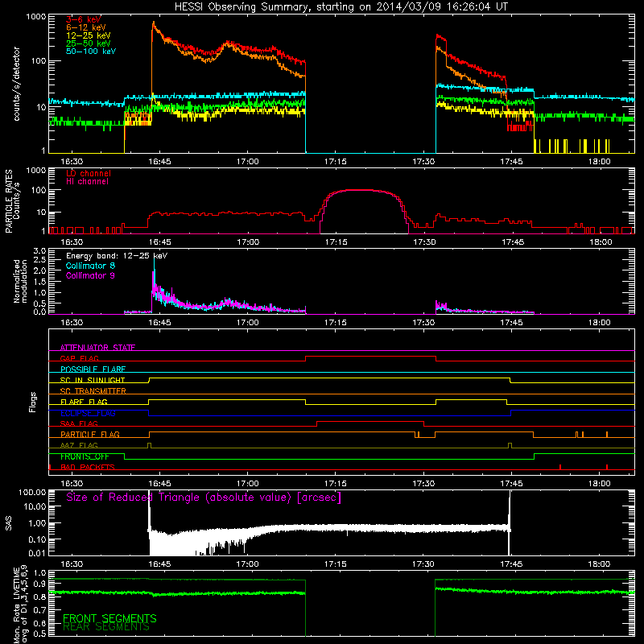This screenshot has height=644, width=644.
Task: Click the 100.00 y-axis value on SAS plot
Action: point(32,493)
